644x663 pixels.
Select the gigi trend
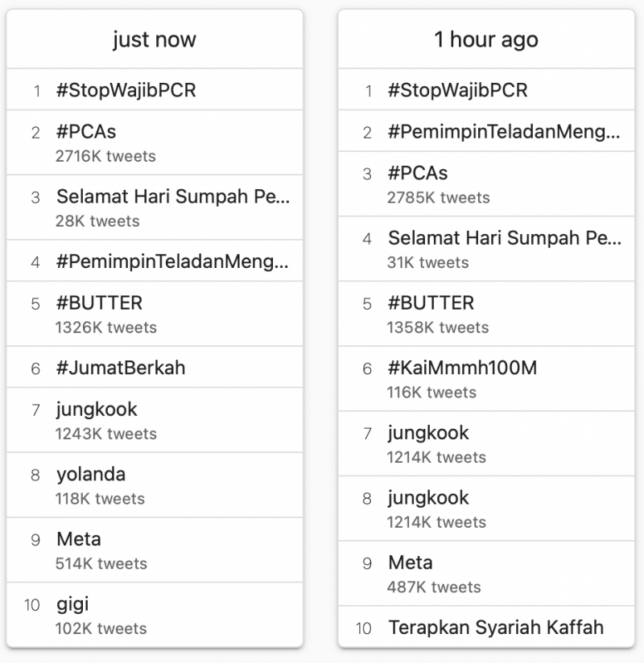155,616
